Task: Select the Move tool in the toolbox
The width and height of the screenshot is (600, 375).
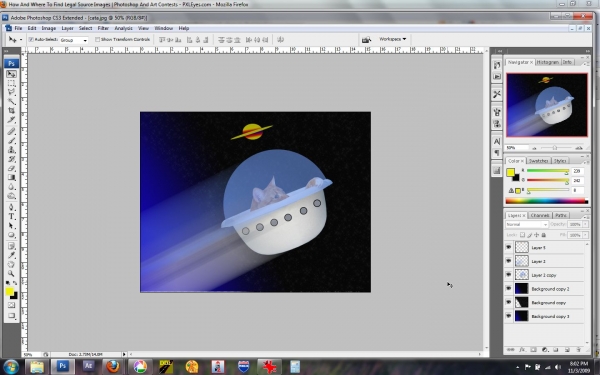Action: point(11,74)
